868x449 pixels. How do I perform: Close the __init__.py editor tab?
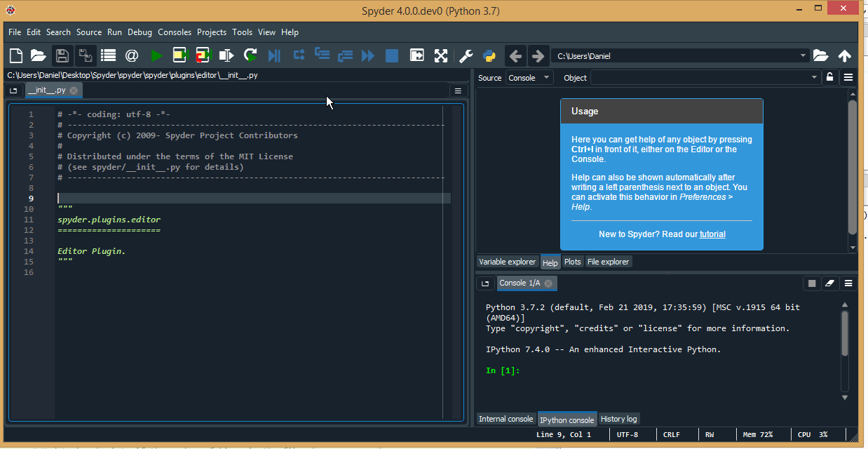[74, 91]
